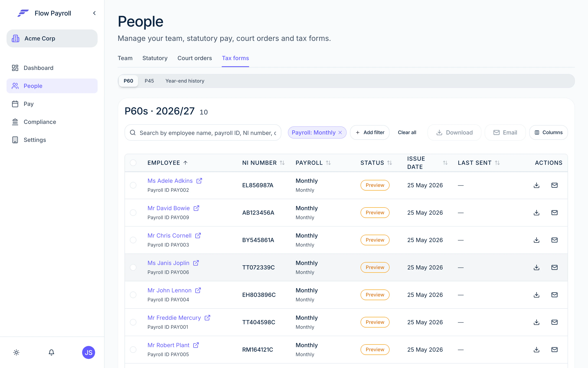Viewport: 588px width, 368px height.
Task: Click NI number EL856987A
Action: (257, 185)
